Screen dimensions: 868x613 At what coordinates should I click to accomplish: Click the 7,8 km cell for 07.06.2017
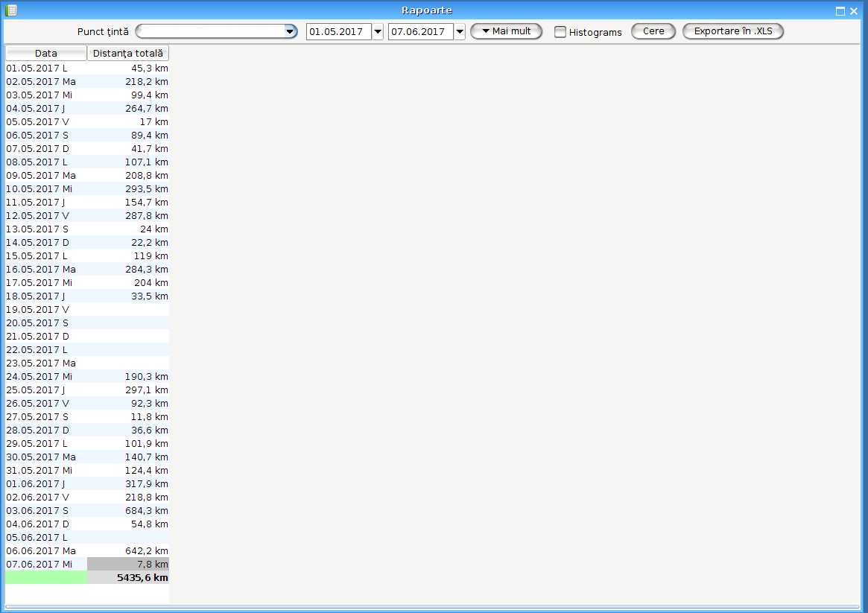128,565
